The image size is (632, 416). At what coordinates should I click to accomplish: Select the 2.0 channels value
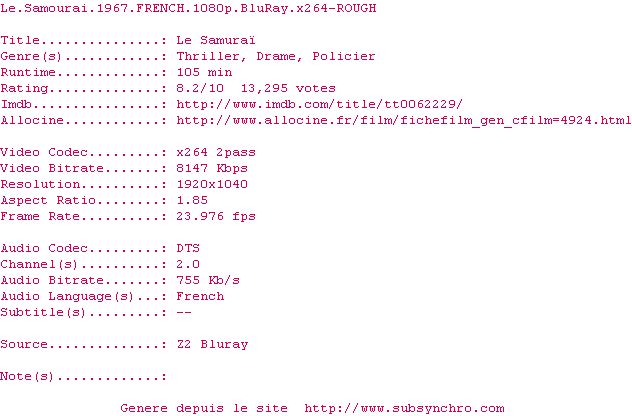pyautogui.click(x=188, y=264)
